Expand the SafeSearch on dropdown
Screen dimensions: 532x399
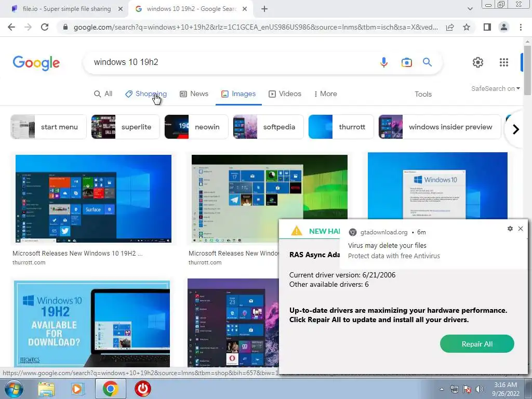coord(495,88)
